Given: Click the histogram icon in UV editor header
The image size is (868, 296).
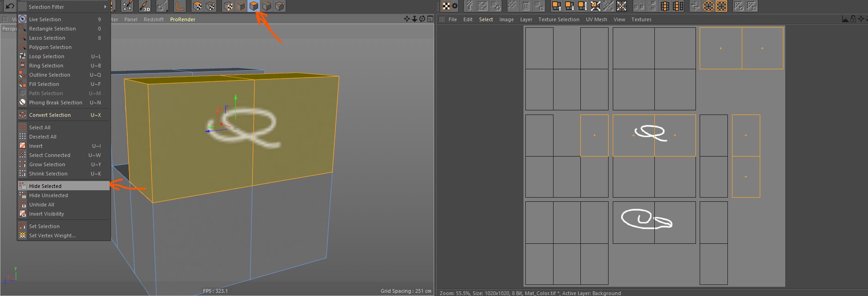Looking at the screenshot, I should [x=846, y=19].
